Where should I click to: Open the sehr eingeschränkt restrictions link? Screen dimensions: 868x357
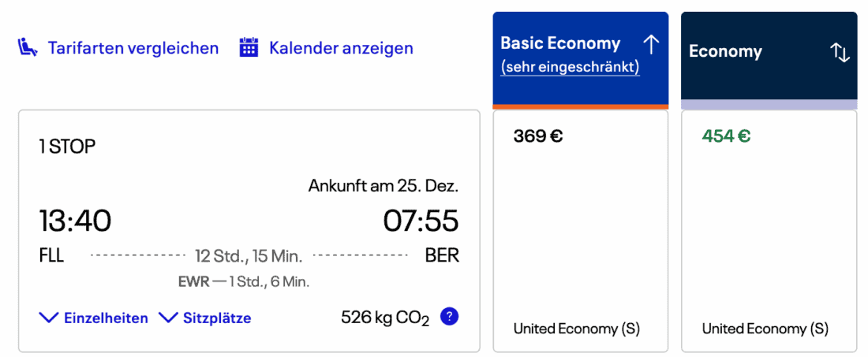570,68
